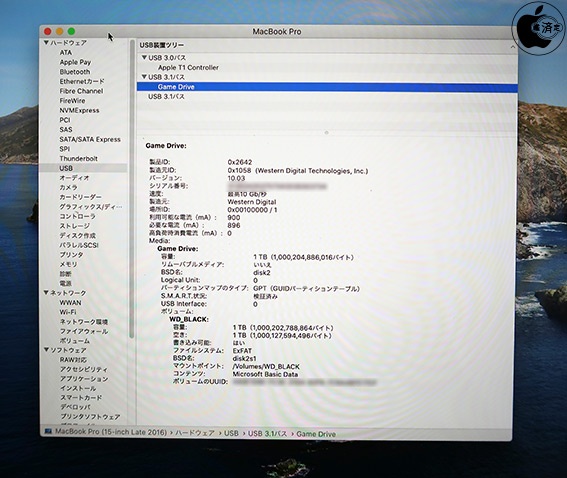Click the yellow minimize button

(60, 31)
